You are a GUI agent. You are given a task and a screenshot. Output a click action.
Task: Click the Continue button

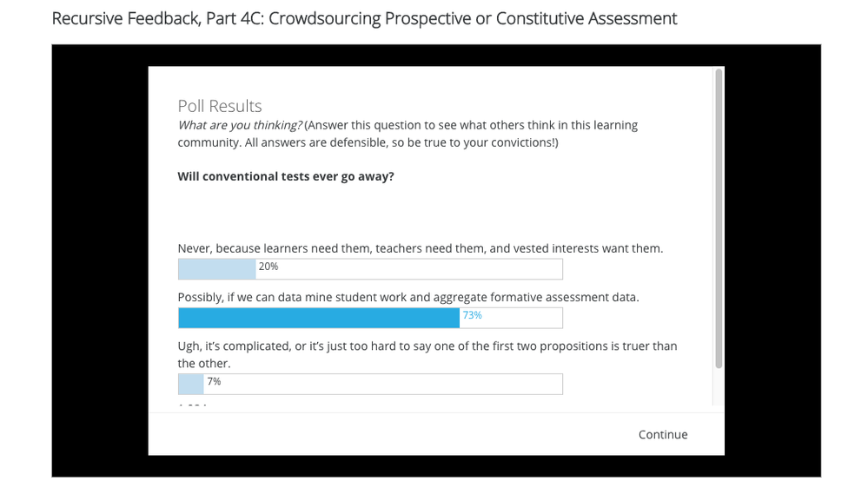(x=662, y=434)
